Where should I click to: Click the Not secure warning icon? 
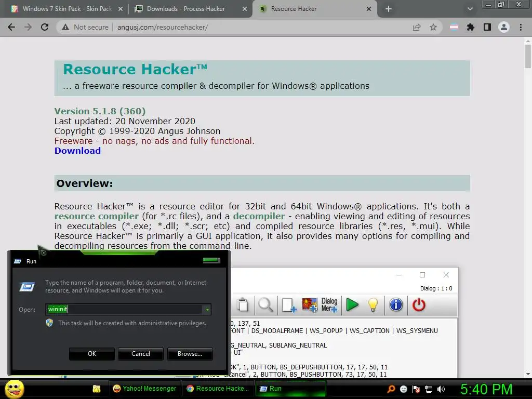65,27
